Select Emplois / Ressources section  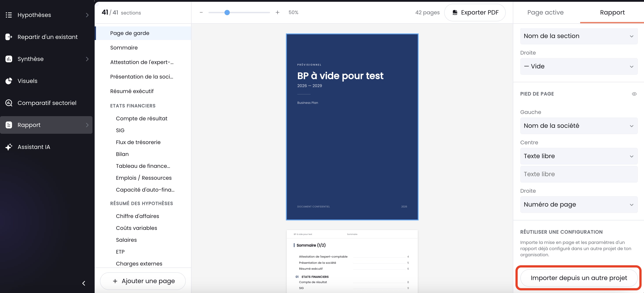pyautogui.click(x=143, y=178)
